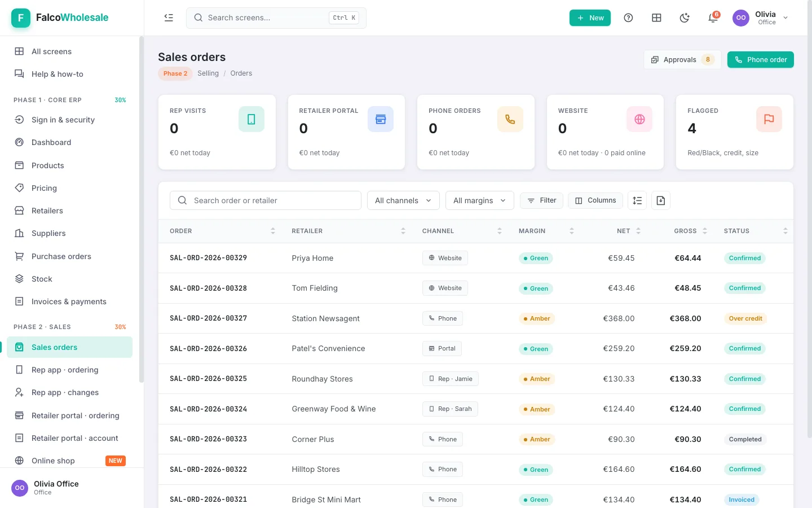Click the Phase 2 badge
The width and height of the screenshot is (812, 508).
point(175,73)
